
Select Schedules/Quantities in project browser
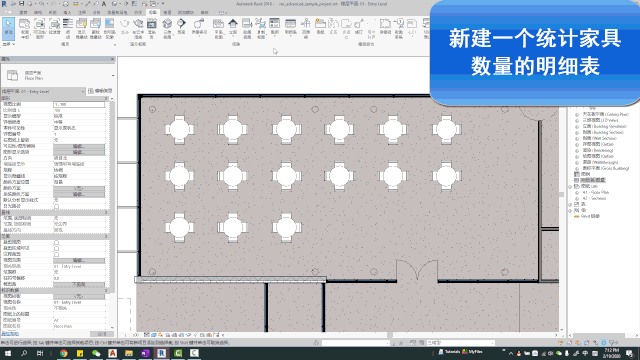(593, 180)
